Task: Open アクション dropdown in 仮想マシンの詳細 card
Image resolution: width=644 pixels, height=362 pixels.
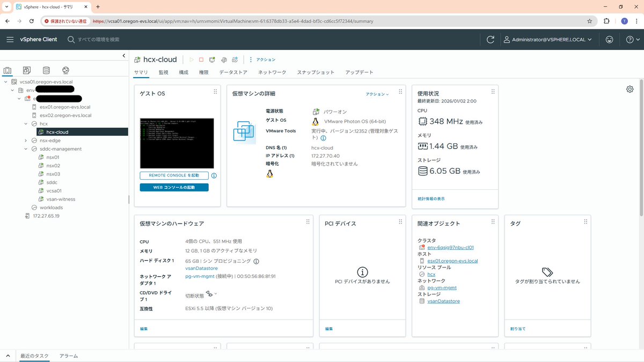Action: (x=377, y=94)
